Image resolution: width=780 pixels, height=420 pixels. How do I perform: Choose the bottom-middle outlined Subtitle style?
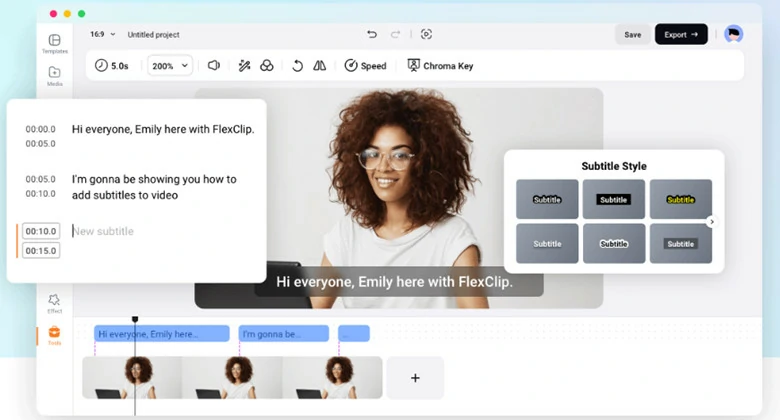(614, 243)
